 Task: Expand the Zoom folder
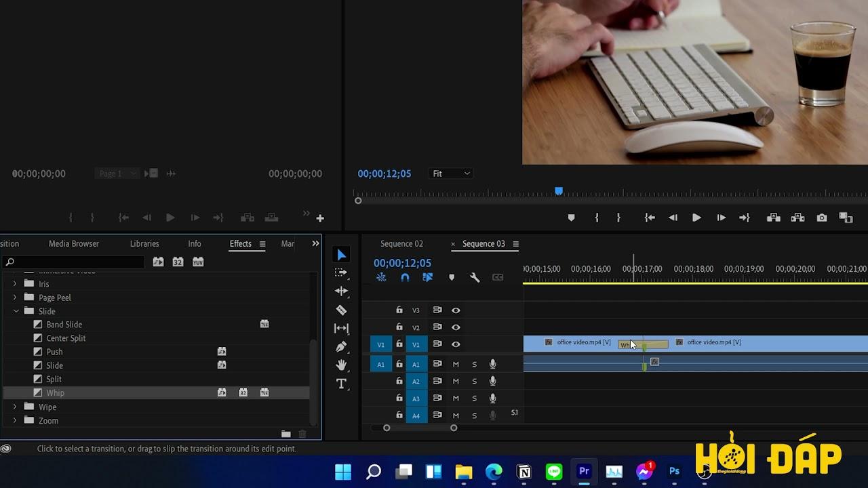(x=15, y=420)
